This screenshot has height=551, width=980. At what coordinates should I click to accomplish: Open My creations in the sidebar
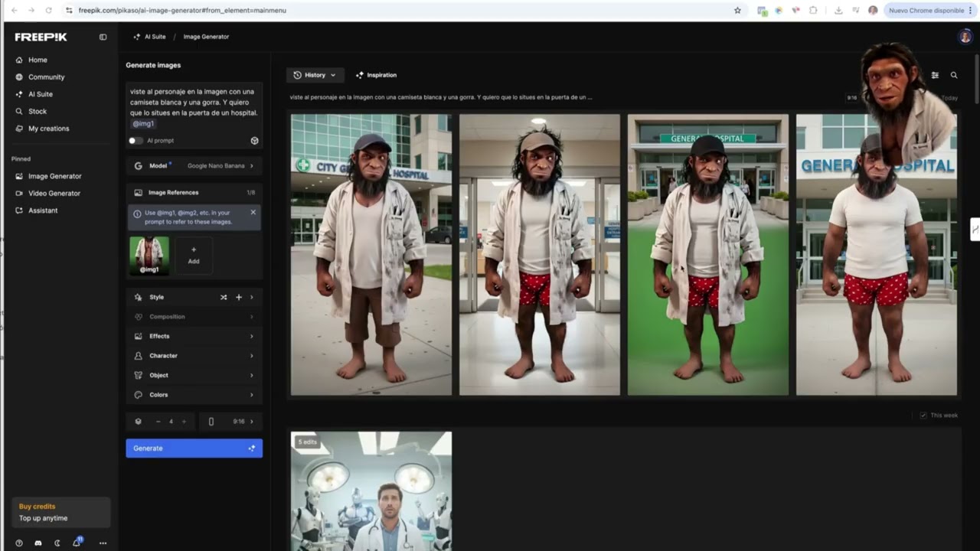(48, 129)
